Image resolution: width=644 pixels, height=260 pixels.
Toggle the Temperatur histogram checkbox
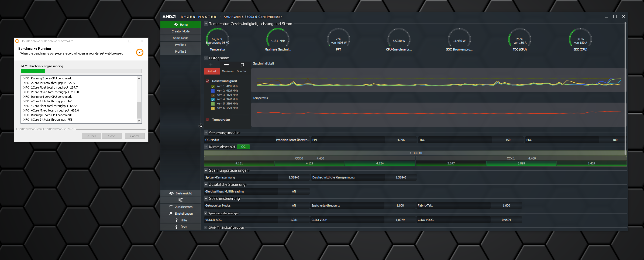point(208,120)
